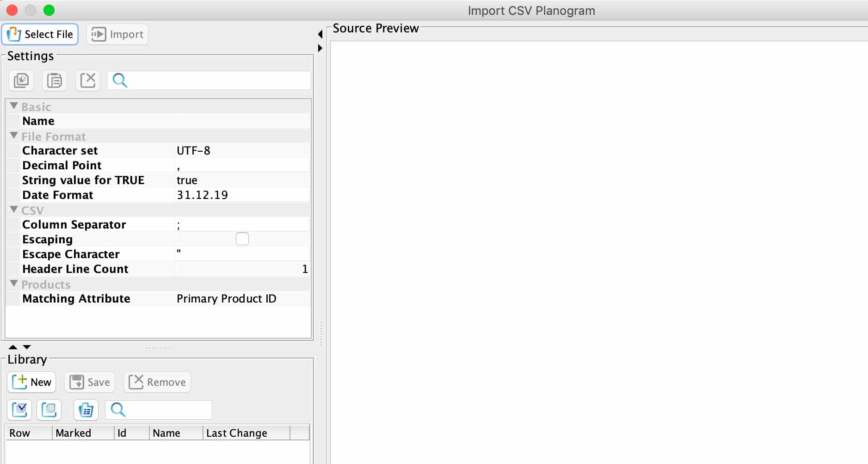Click the mark-all checkmark icon in Library

19,410
